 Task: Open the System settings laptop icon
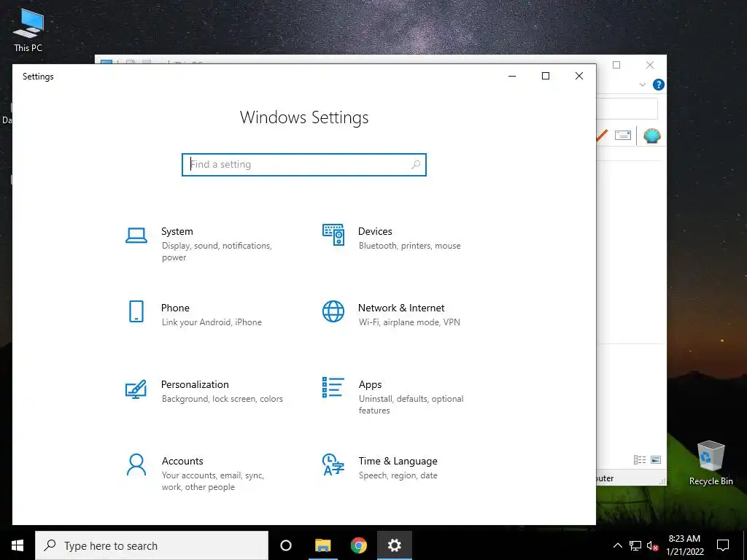136,236
